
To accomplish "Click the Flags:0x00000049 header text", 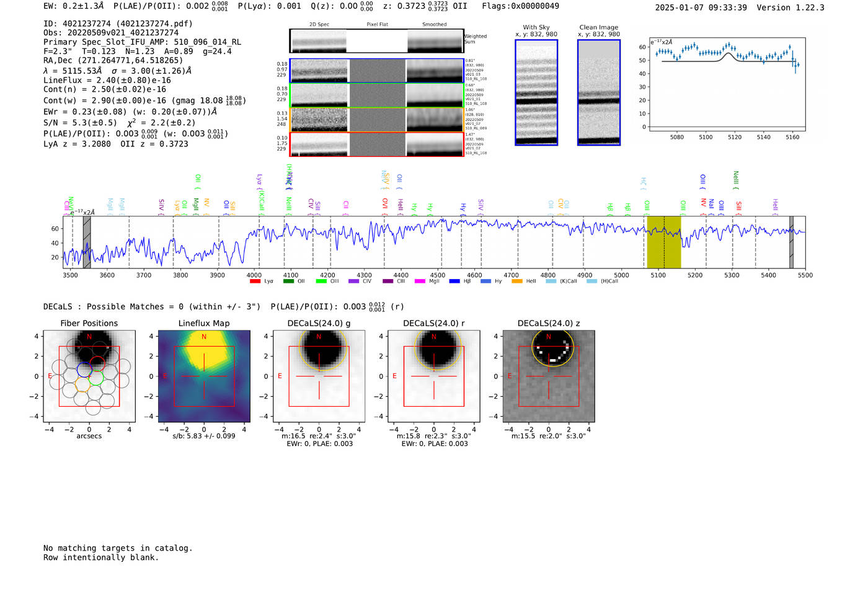I will coord(520,6).
